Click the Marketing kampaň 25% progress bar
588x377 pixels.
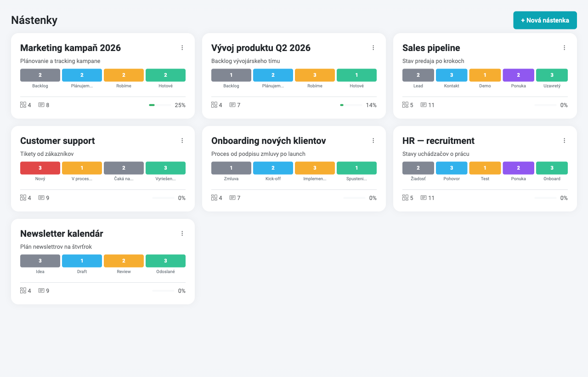click(160, 105)
